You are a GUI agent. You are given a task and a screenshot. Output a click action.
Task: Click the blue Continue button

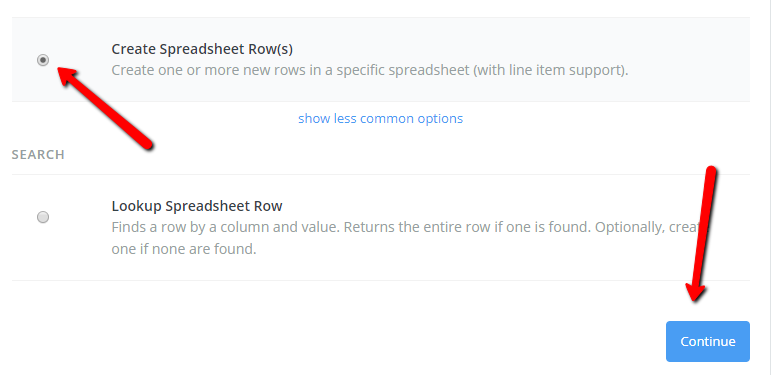pyautogui.click(x=708, y=342)
